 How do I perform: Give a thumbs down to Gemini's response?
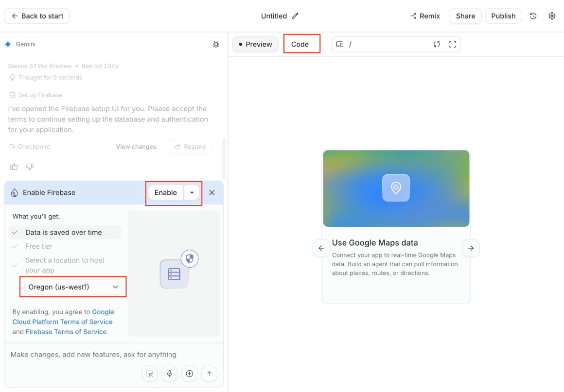(29, 166)
